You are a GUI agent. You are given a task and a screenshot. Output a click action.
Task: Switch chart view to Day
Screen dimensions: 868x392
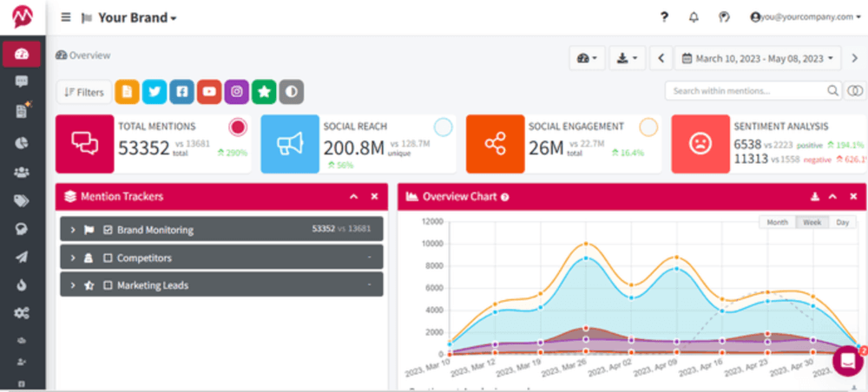(x=841, y=223)
